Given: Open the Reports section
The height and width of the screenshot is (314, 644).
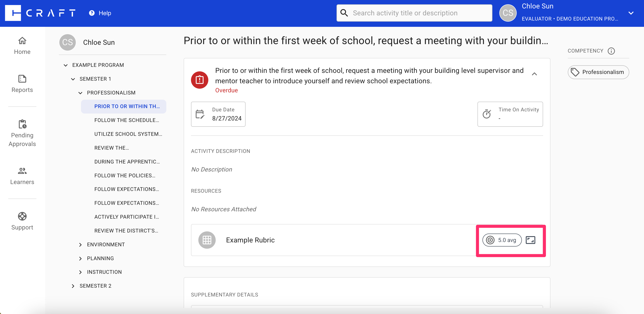Looking at the screenshot, I should click(22, 83).
